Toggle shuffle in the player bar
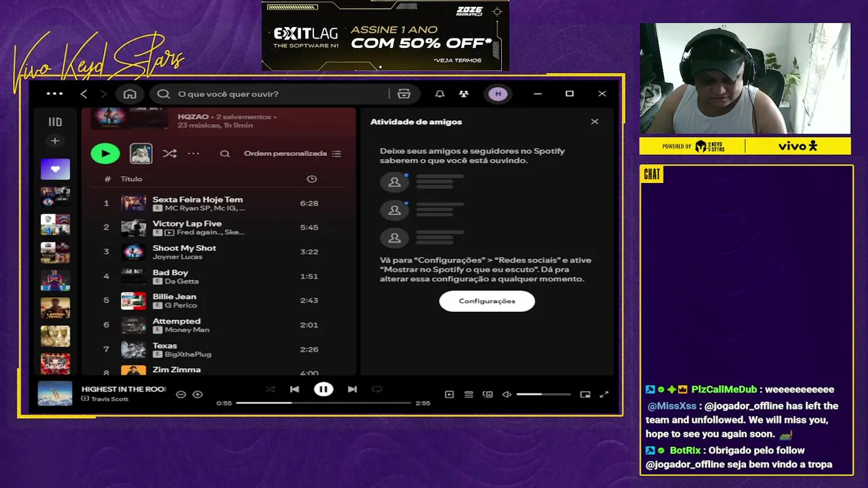868x488 pixels. point(271,389)
